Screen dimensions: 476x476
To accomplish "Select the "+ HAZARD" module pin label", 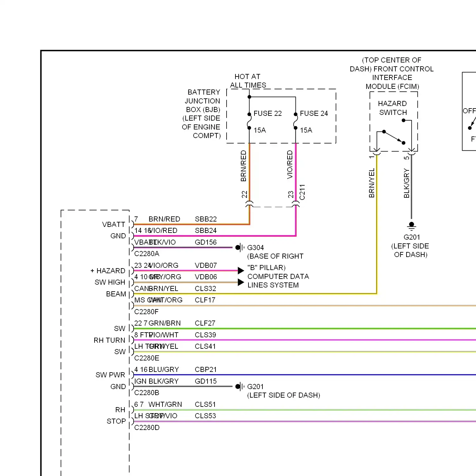I will [x=108, y=271].
